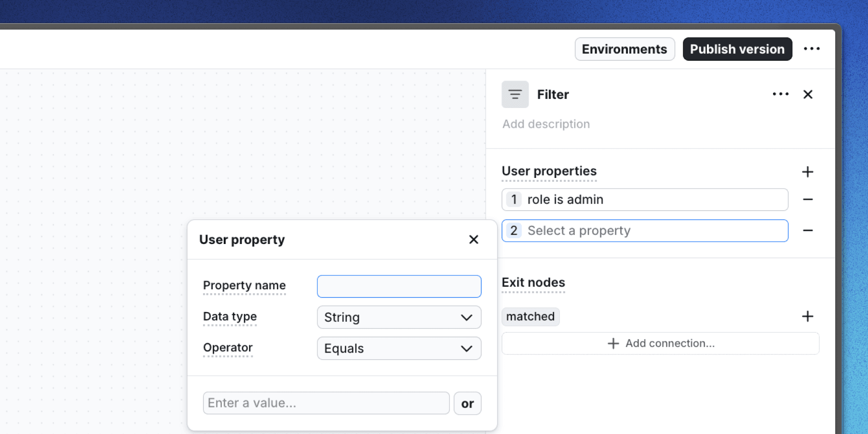
Task: Click the plus icon inside Add connection
Action: tap(612, 343)
